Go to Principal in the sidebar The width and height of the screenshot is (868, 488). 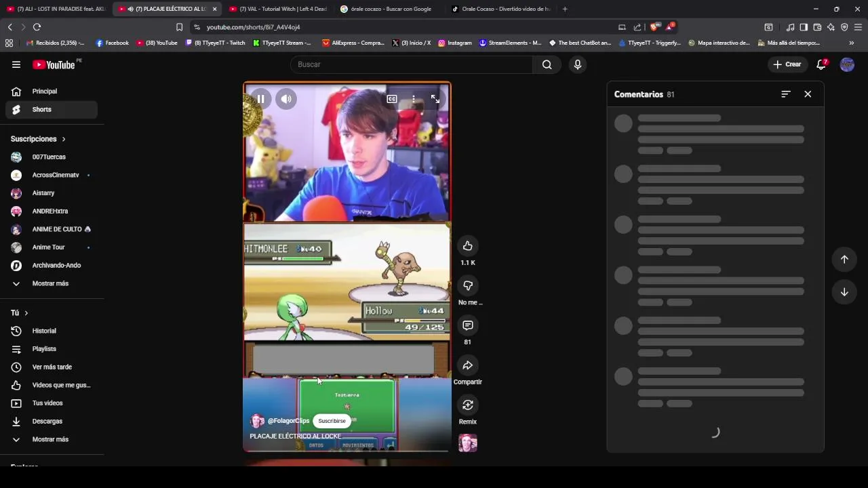52,91
